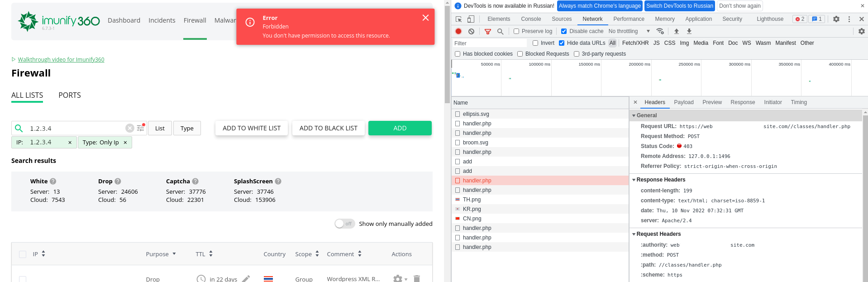Check the select-all checkbox in the IP table header
The image size is (868, 282).
pyautogui.click(x=23, y=254)
